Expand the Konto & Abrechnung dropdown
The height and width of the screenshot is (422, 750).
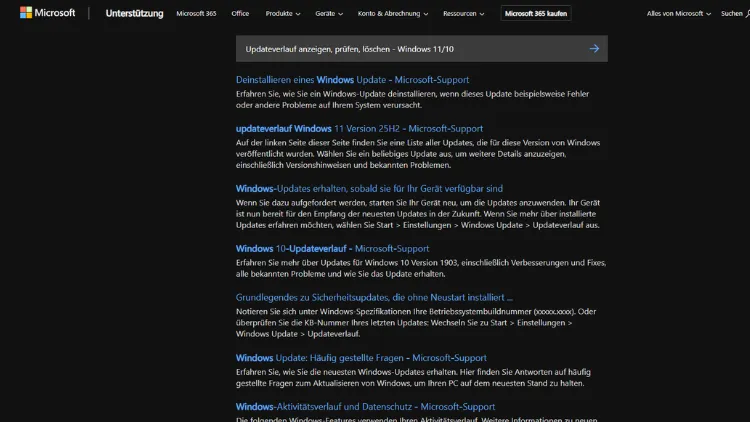click(393, 13)
